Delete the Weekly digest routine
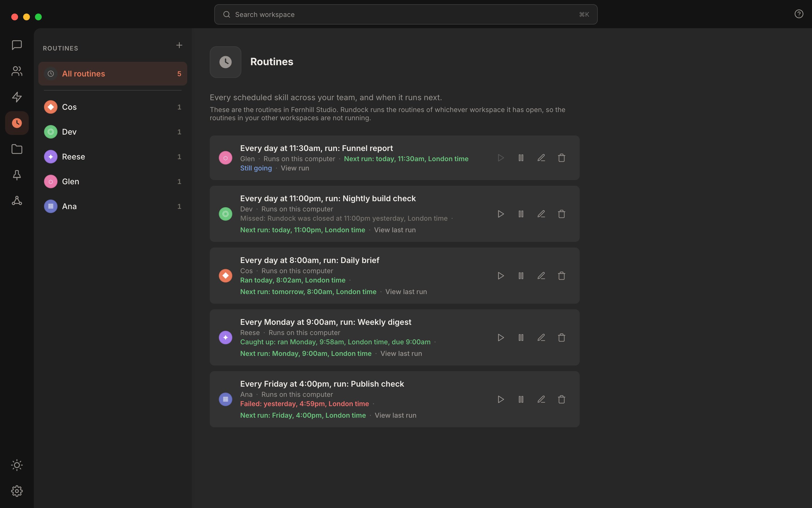 [x=561, y=338]
